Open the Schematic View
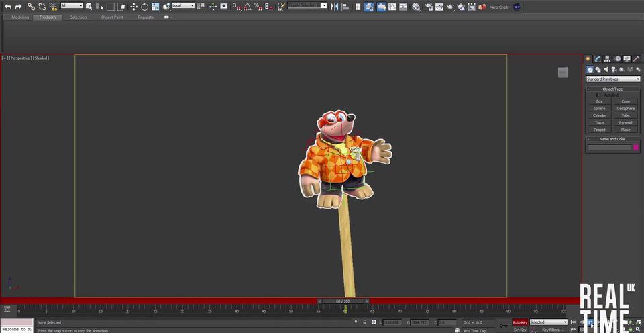644x333 pixels. (x=403, y=7)
